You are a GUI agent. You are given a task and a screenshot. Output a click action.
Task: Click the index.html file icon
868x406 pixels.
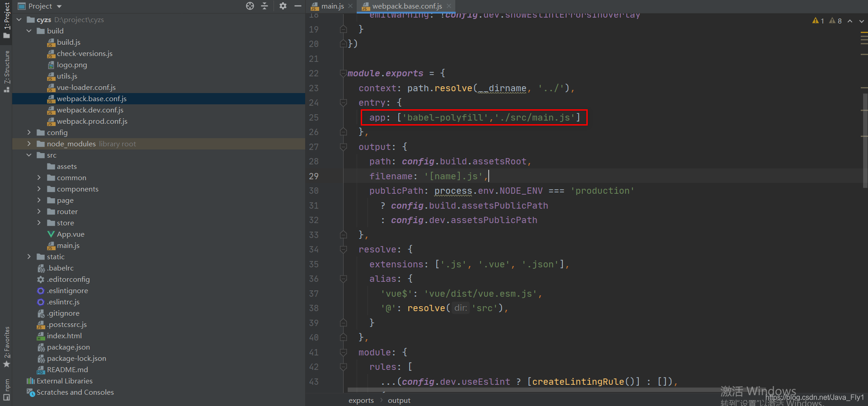(41, 336)
